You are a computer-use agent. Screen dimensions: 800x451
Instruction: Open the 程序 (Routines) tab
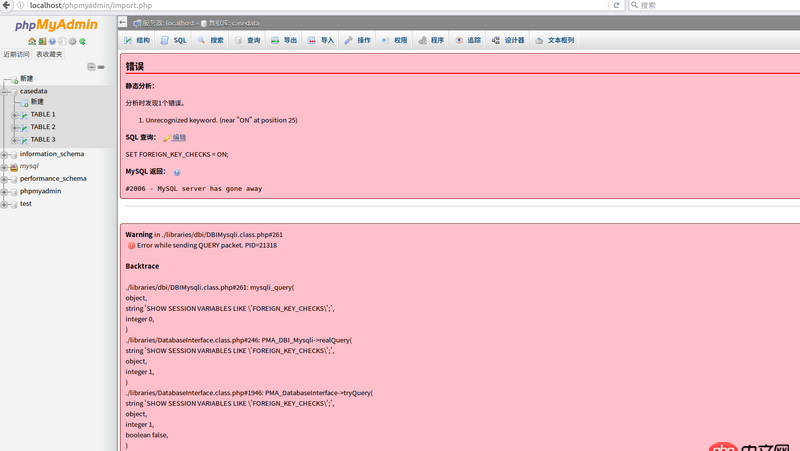point(431,40)
